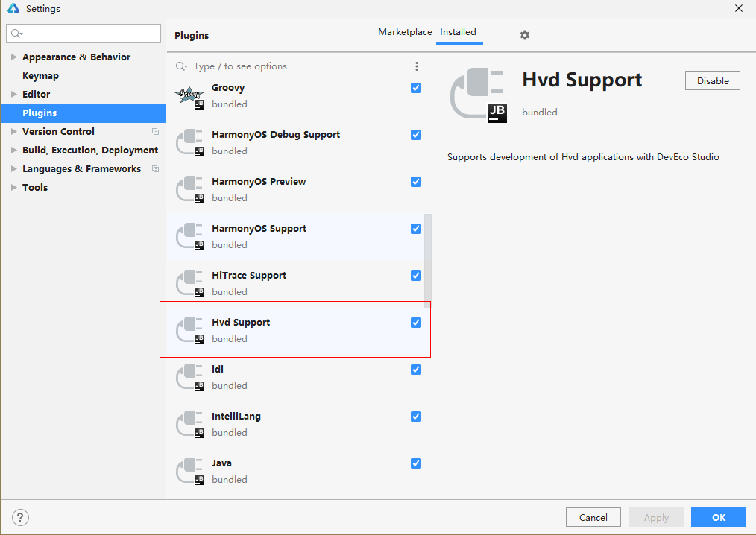Expand the Tools tree arrow
756x535 pixels.
[x=13, y=187]
